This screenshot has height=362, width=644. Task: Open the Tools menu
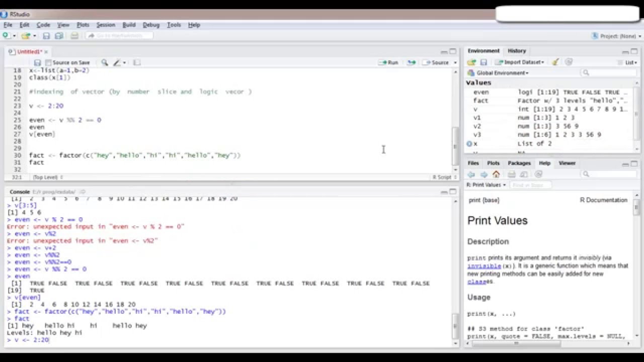[174, 25]
